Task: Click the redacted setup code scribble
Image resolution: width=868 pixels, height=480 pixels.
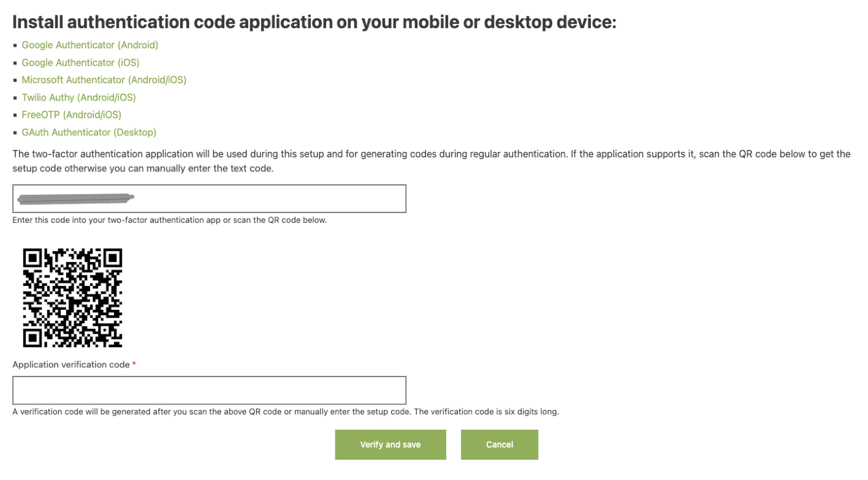Action: (x=75, y=199)
